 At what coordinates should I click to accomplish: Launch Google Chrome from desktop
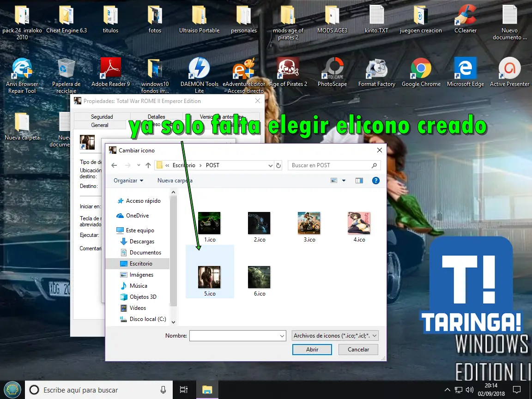point(421,72)
